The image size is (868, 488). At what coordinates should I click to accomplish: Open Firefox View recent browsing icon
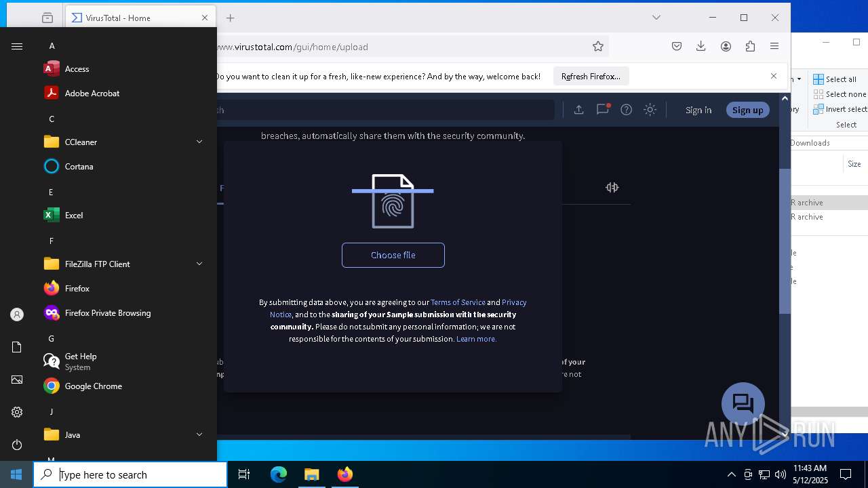(x=47, y=18)
